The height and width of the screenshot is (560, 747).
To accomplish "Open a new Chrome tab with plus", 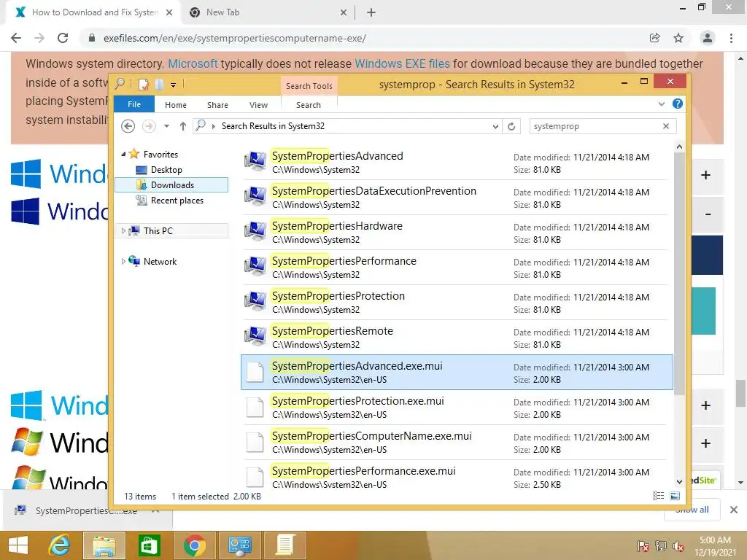I will tap(371, 12).
